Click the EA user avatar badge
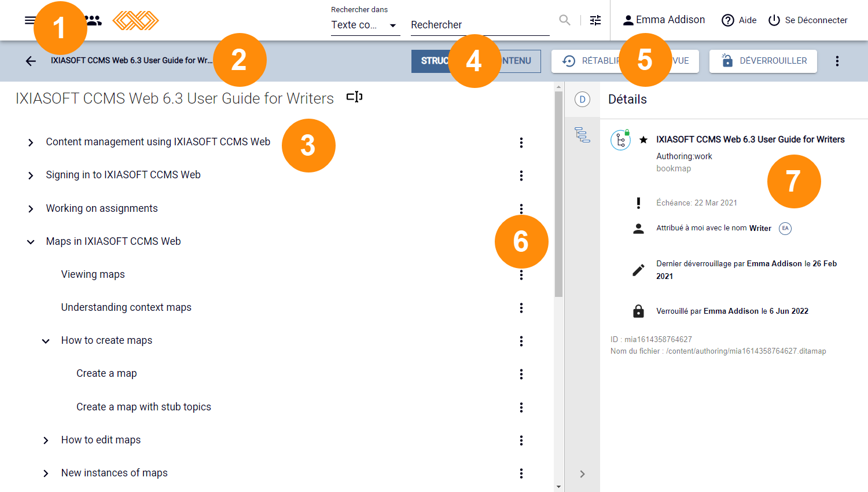Viewport: 868px width, 492px height. (785, 228)
